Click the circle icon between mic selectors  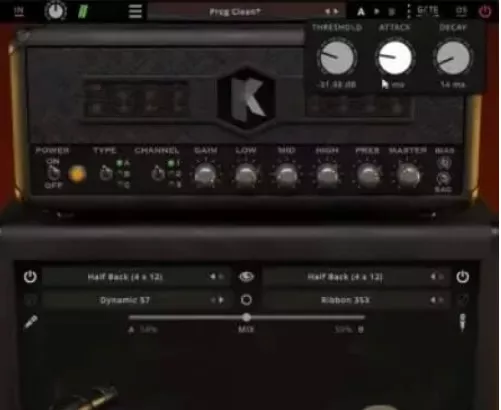point(246,300)
